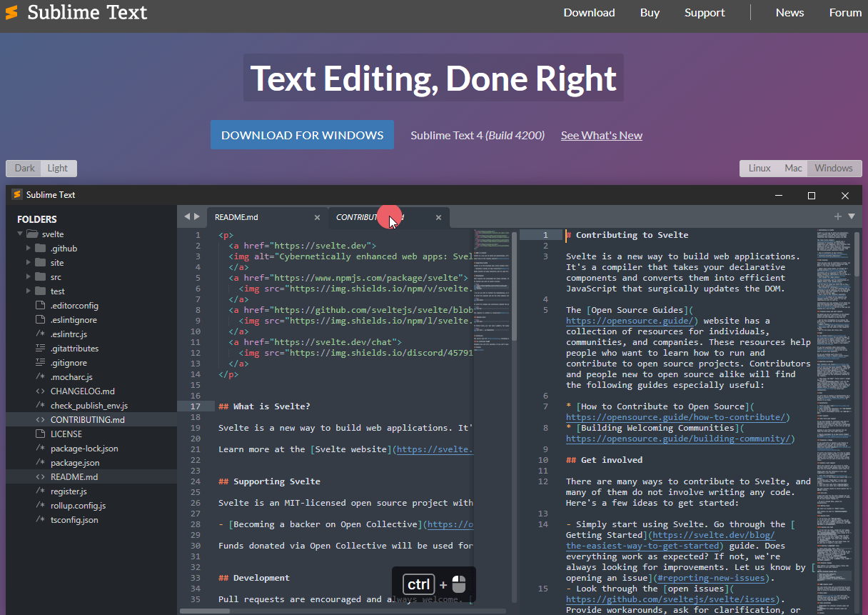Show the Linux screenshot

759,169
